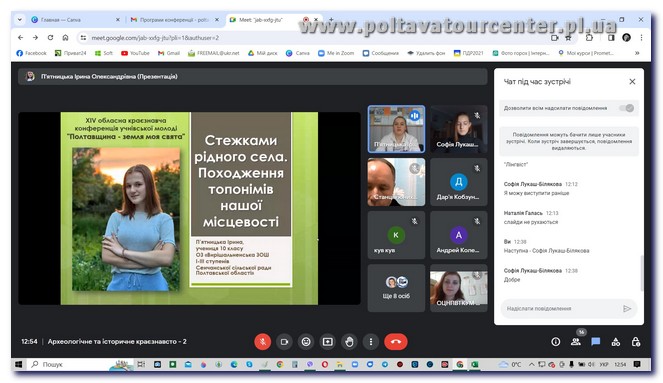Click the chat panel scrollbar

click(642, 273)
